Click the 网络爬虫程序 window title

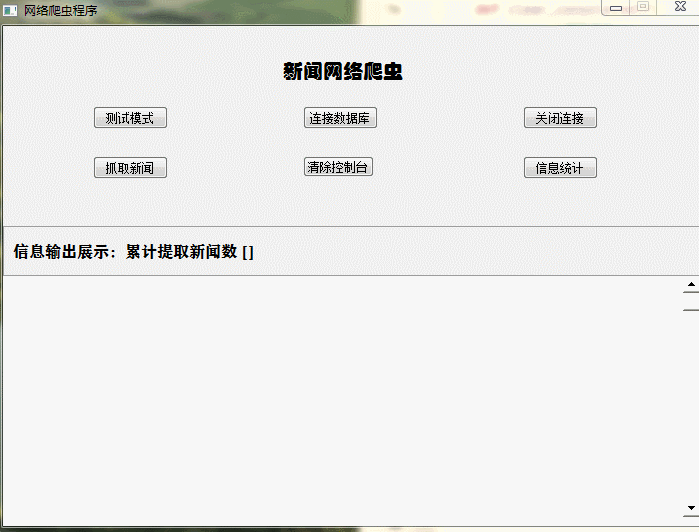pos(61,10)
